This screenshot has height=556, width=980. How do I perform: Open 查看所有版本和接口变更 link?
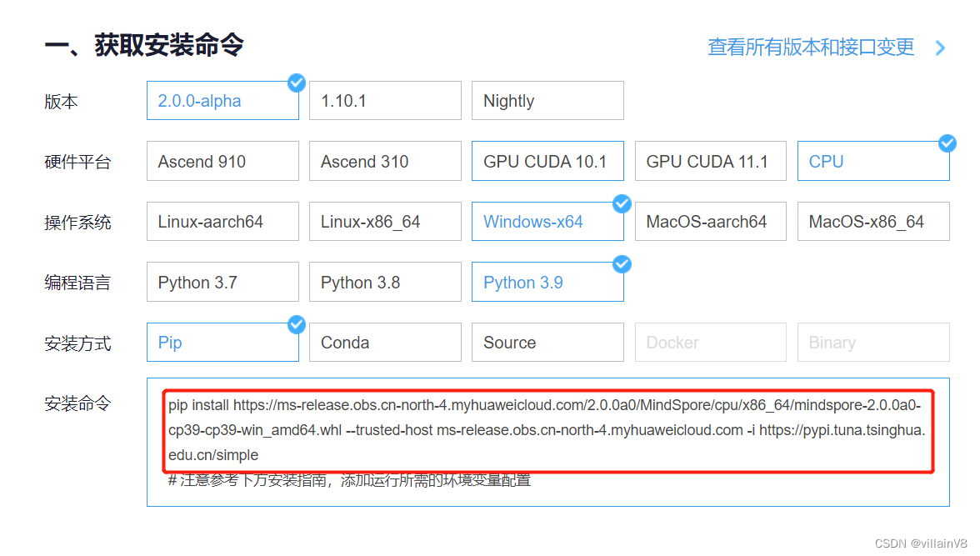coord(810,48)
